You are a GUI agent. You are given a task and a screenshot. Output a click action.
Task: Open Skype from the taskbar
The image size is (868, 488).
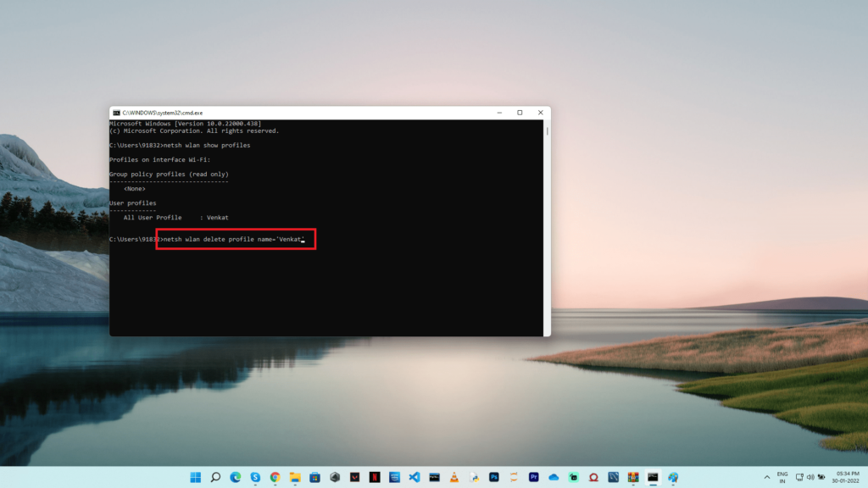pos(255,477)
